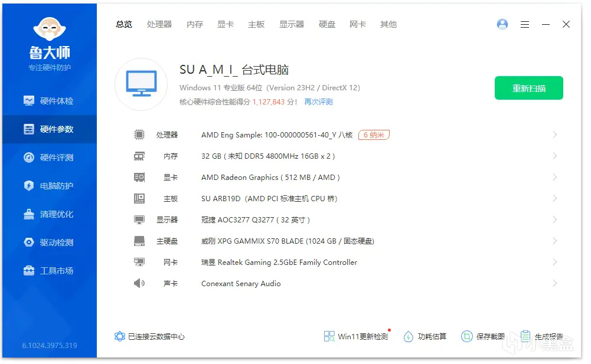Switch to the 硬盘 tab
This screenshot has width=591, height=364.
[x=327, y=25]
